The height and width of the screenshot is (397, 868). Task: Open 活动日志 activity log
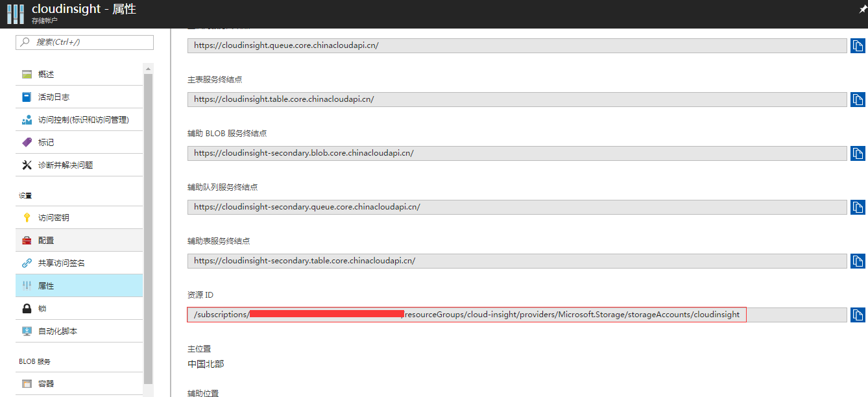(x=53, y=97)
